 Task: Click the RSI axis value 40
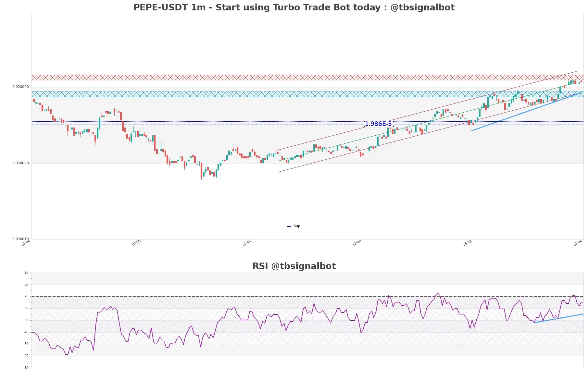point(26,332)
